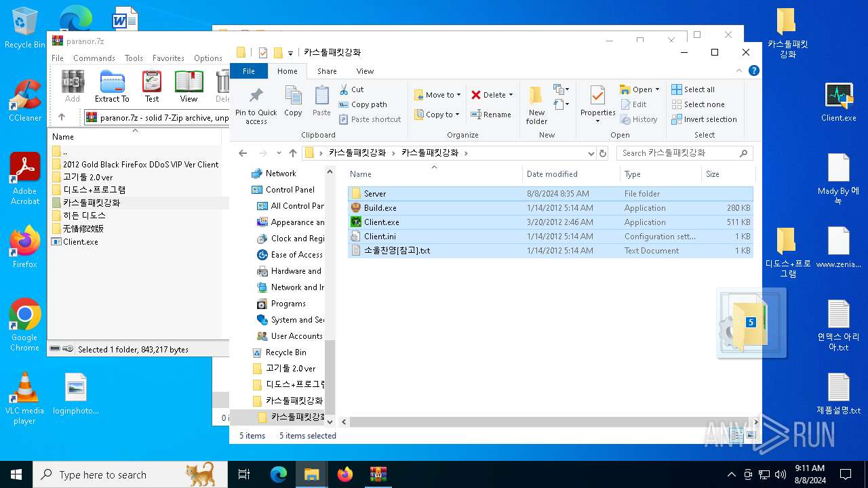Open WinRAR Tools menu
868x488 pixels.
click(x=134, y=58)
